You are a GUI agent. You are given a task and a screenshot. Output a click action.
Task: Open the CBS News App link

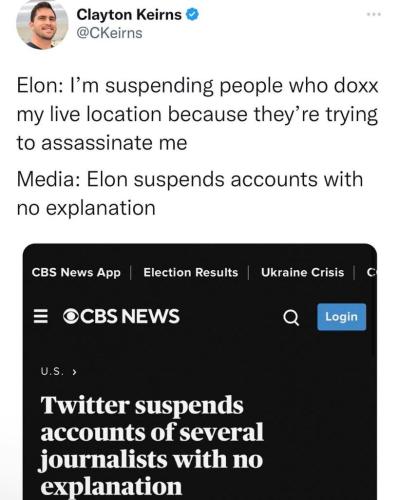click(76, 272)
